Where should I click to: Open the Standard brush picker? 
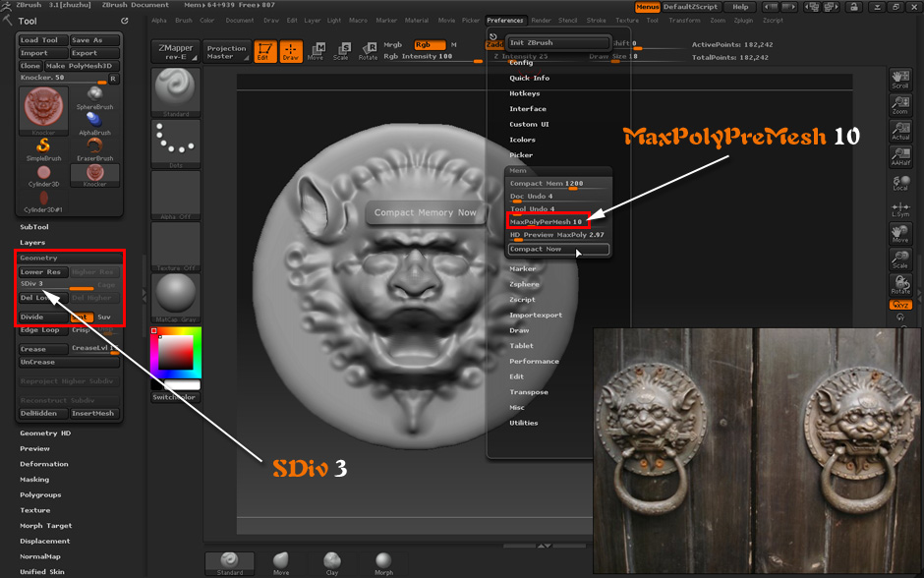[x=176, y=92]
